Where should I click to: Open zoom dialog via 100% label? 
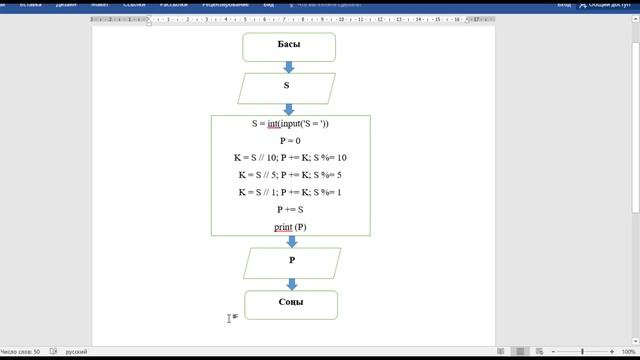point(628,351)
